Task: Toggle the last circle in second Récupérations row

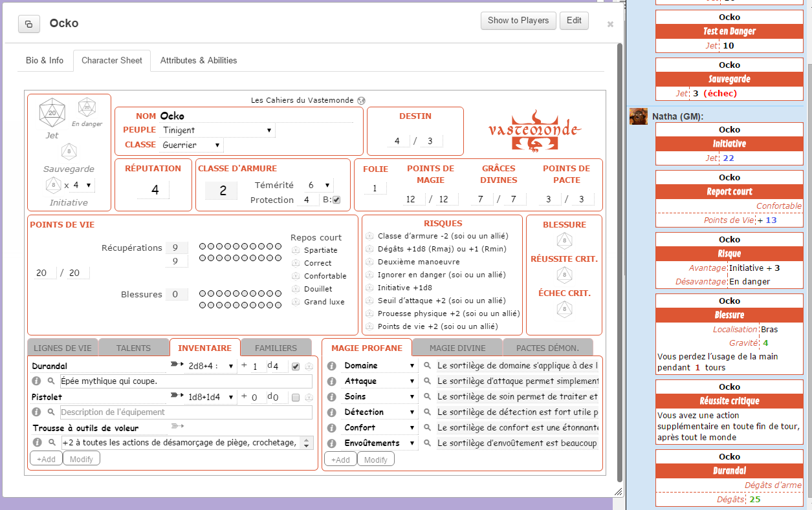Action: click(x=278, y=258)
